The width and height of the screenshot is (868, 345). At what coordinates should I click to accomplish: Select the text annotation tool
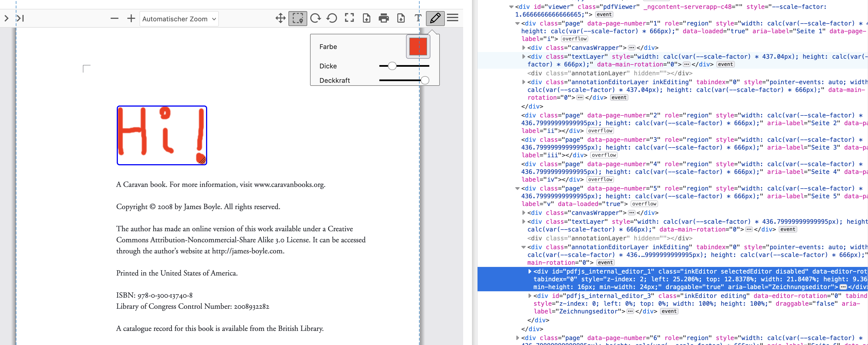418,19
